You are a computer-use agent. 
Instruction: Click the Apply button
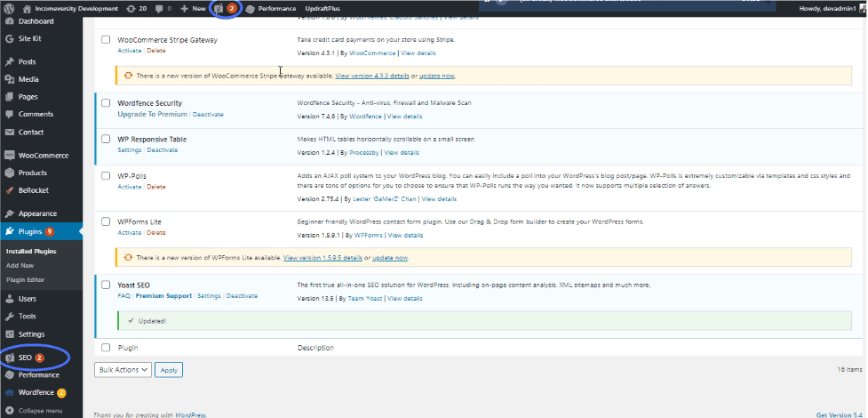click(x=169, y=370)
